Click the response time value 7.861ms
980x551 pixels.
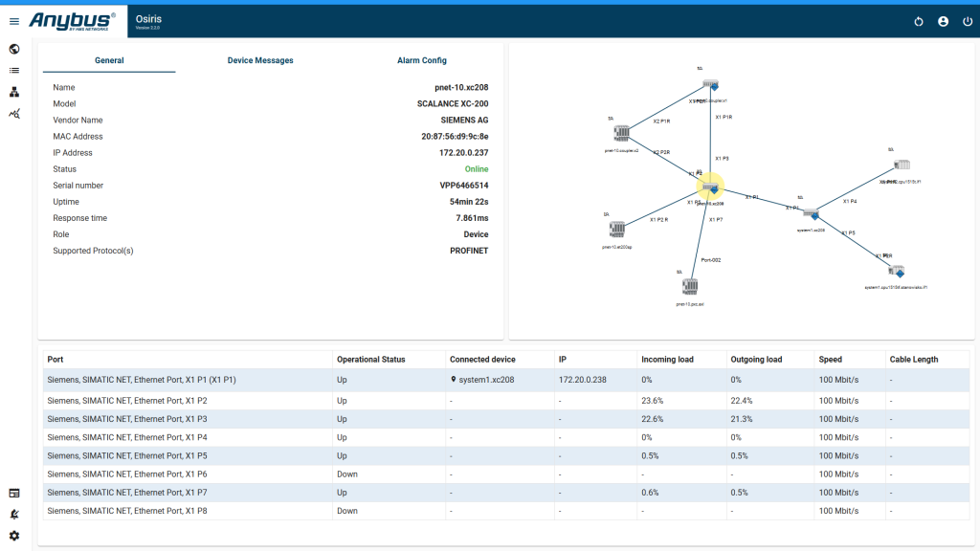coord(472,218)
